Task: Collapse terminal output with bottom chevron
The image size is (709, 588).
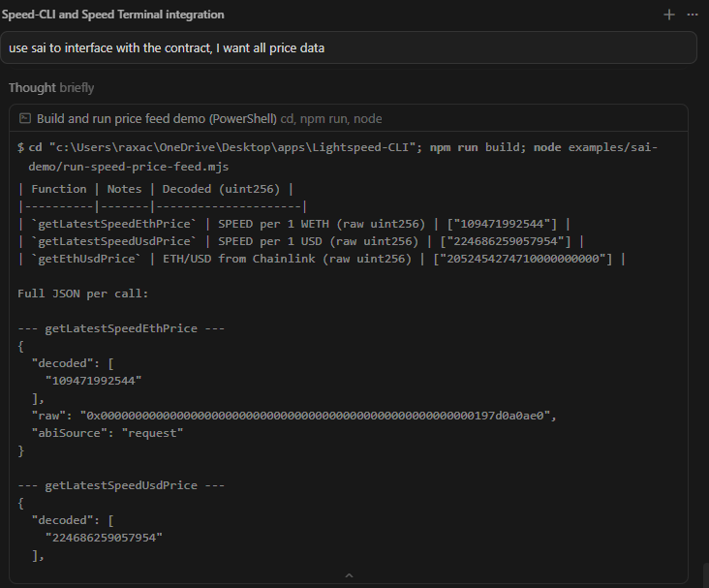Action: pos(349,575)
